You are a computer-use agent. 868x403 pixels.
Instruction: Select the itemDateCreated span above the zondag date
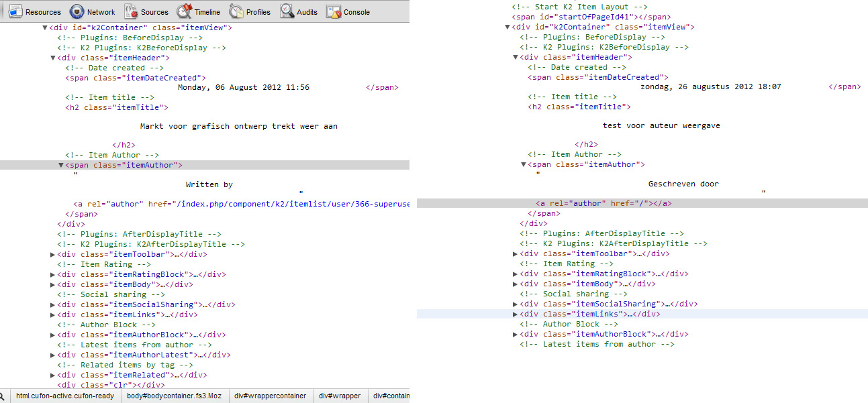pos(598,77)
